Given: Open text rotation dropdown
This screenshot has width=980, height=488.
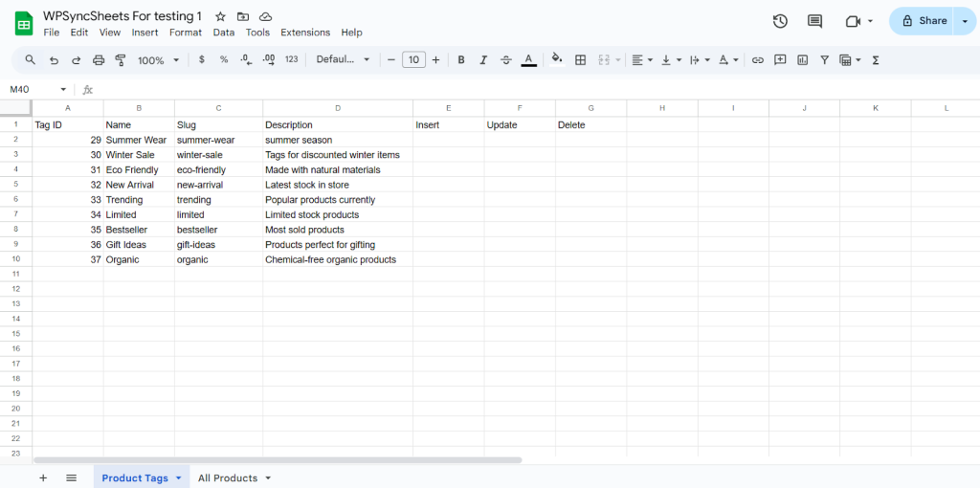Looking at the screenshot, I should tap(728, 60).
